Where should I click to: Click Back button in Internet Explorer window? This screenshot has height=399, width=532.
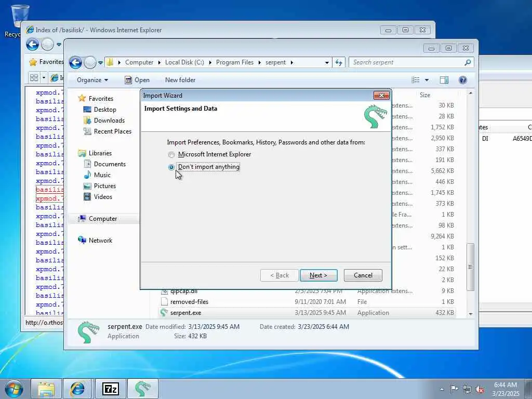click(33, 45)
